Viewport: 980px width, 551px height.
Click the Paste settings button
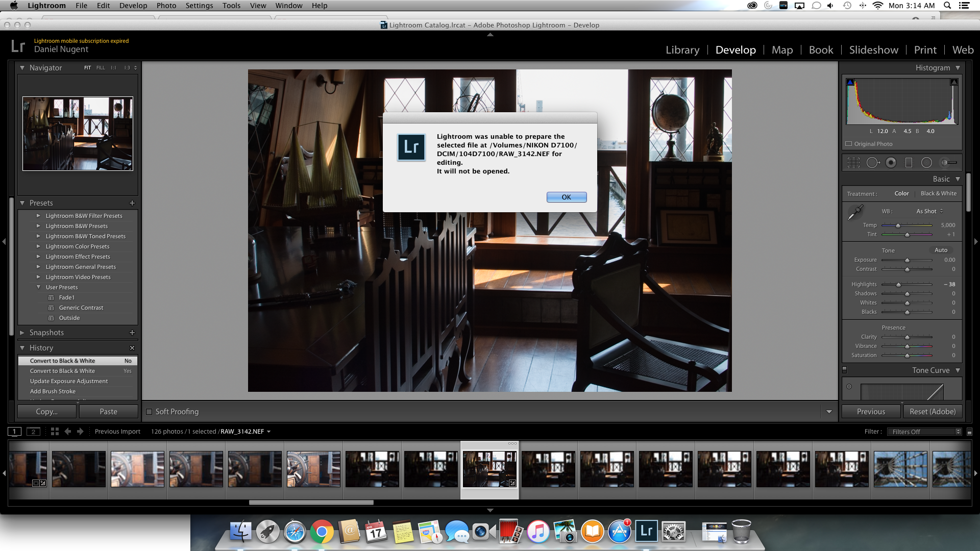click(109, 412)
